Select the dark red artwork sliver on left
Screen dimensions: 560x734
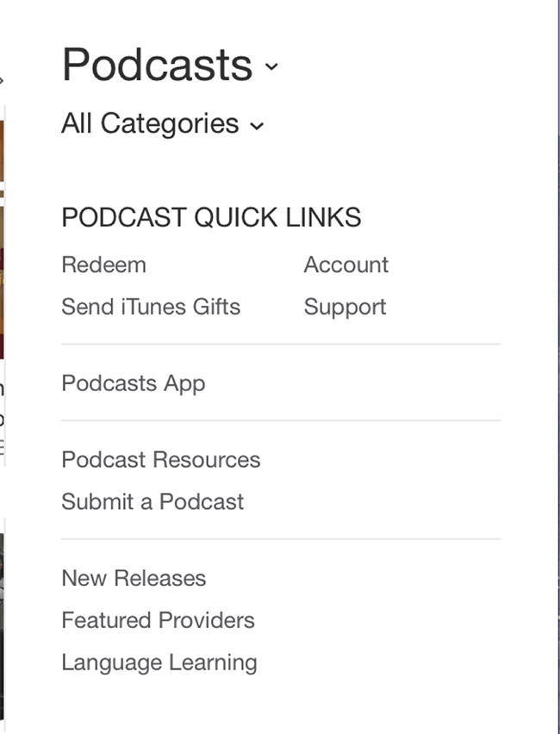tap(2, 283)
